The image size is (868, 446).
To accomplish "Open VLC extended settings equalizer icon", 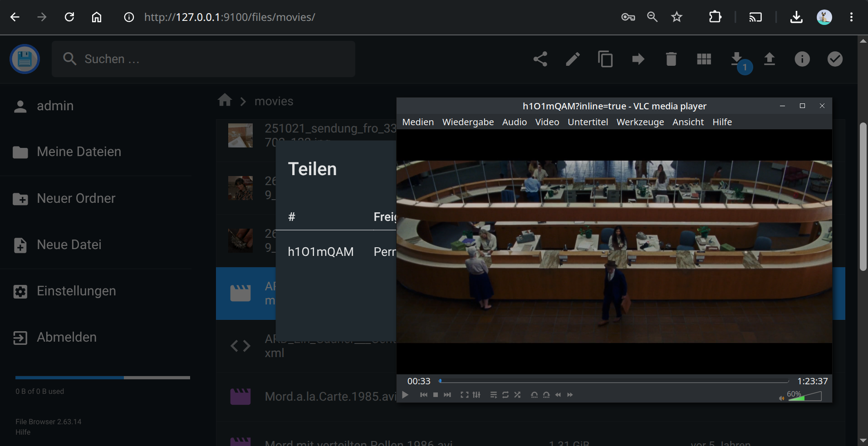I will [476, 395].
